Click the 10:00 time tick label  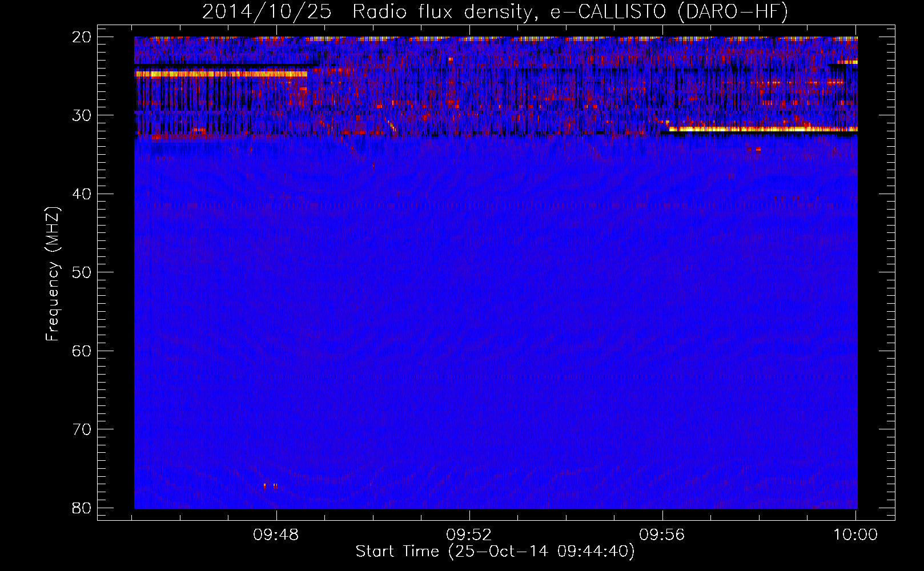(855, 535)
